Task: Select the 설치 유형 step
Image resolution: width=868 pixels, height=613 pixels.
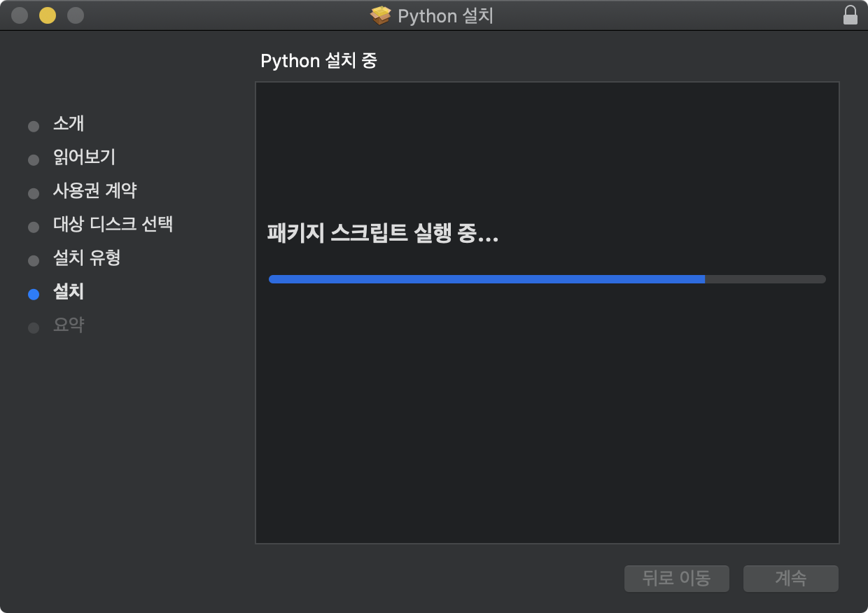Action: point(87,258)
